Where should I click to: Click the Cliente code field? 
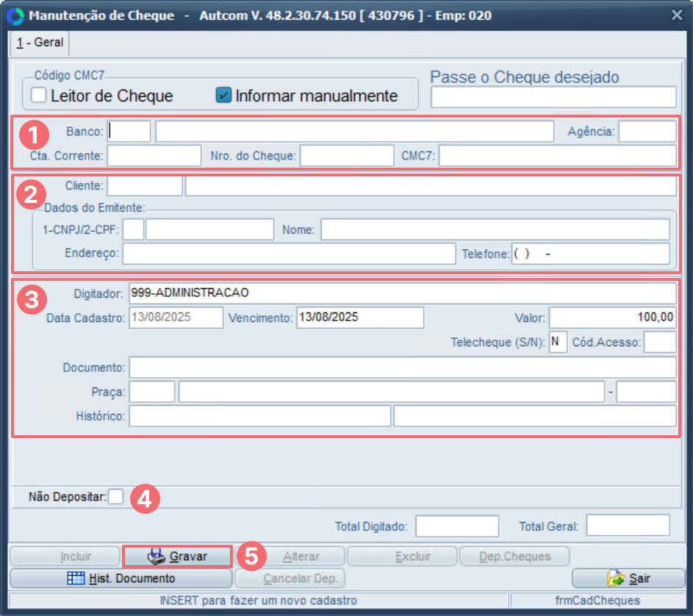[x=145, y=186]
